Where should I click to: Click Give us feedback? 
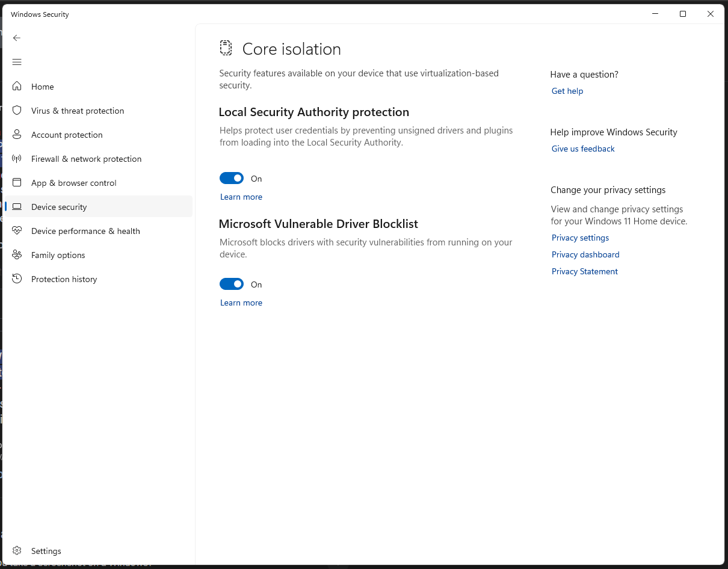(582, 149)
